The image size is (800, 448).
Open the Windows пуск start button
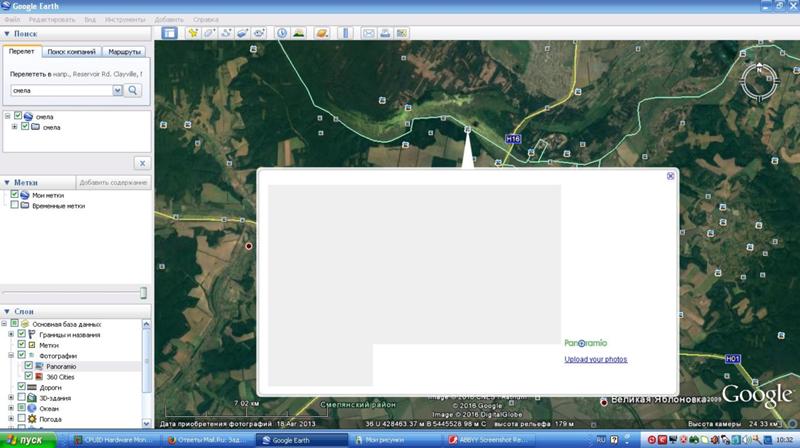(x=28, y=440)
